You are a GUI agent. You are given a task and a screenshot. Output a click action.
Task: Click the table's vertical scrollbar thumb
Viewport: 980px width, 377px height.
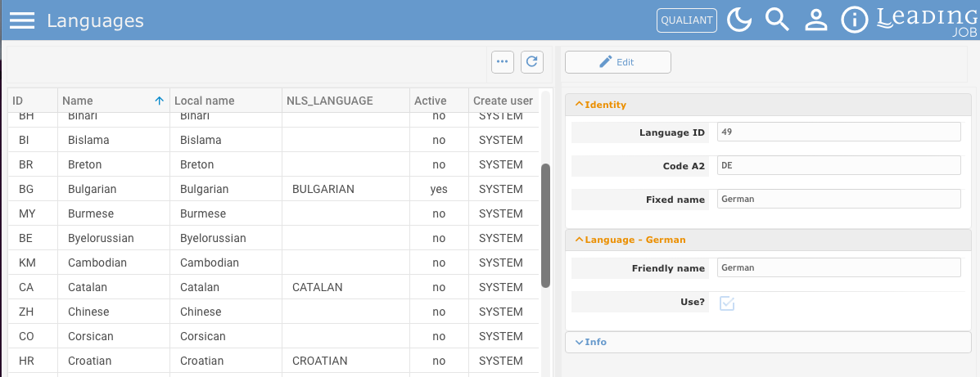545,226
